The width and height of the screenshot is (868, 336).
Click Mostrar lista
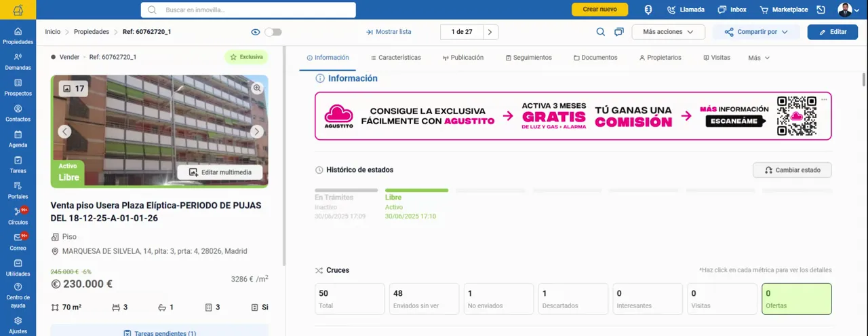pos(388,32)
